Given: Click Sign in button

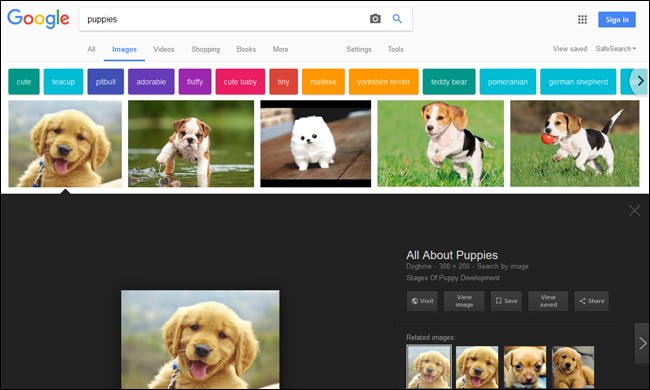Looking at the screenshot, I should [x=617, y=19].
